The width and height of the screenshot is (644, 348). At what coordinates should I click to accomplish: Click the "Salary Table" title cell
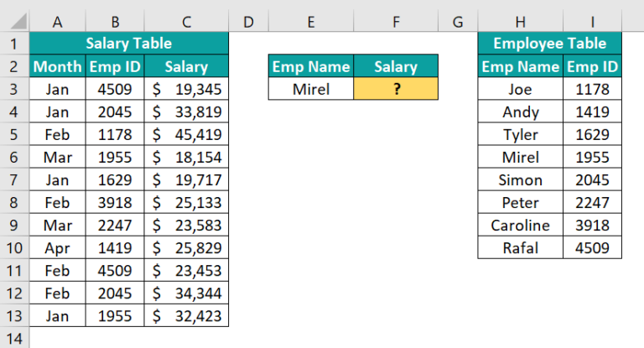(x=129, y=44)
